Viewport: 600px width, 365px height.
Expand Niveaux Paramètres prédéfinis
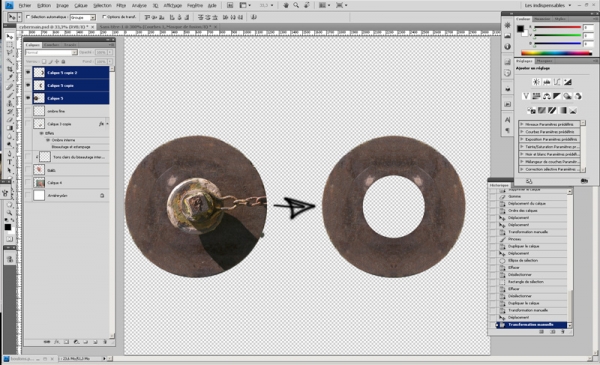522,124
